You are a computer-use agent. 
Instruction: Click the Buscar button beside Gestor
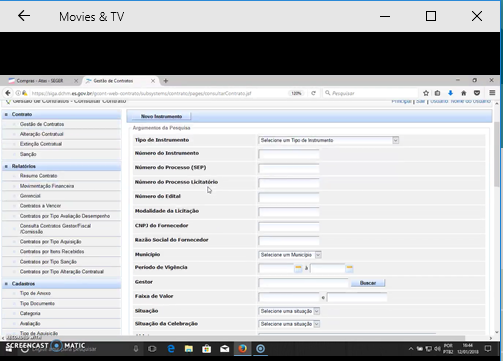click(x=368, y=283)
